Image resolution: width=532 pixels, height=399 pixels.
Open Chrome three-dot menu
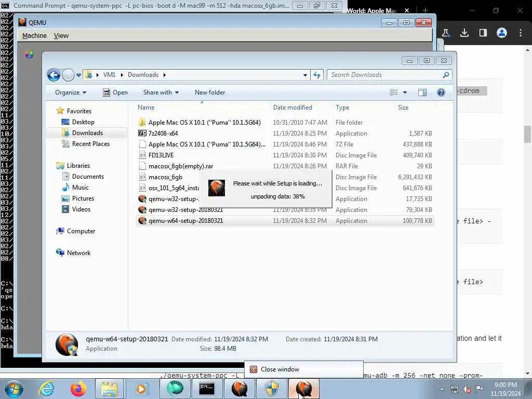coord(521,33)
